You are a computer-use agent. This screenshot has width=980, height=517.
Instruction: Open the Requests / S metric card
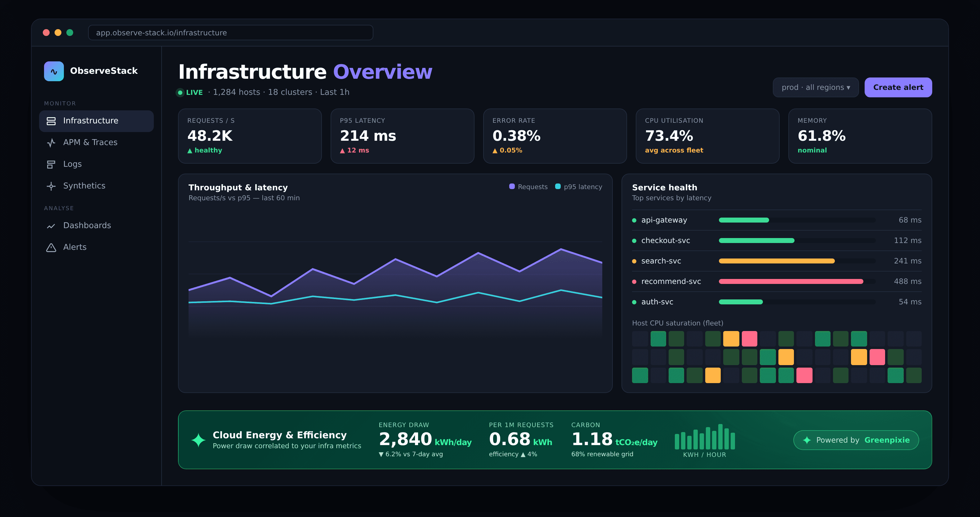[x=250, y=136]
